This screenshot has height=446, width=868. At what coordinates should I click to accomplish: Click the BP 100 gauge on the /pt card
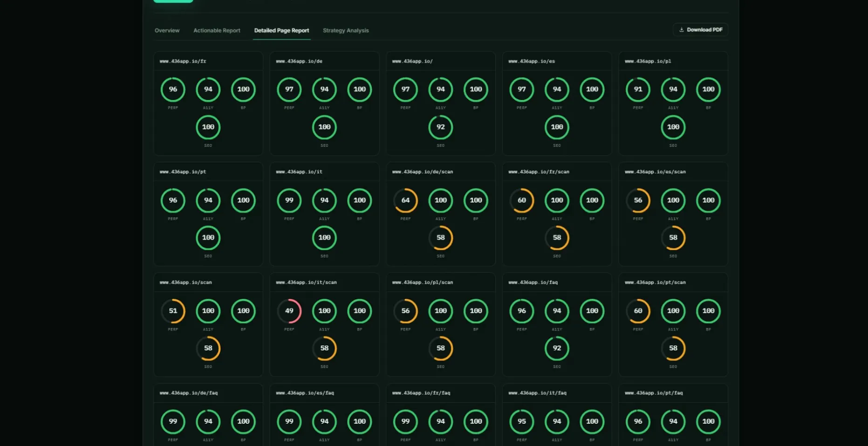pyautogui.click(x=243, y=200)
